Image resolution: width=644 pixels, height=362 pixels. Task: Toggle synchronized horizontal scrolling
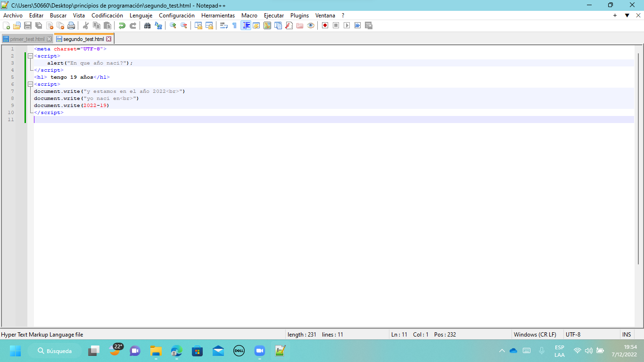pyautogui.click(x=209, y=25)
